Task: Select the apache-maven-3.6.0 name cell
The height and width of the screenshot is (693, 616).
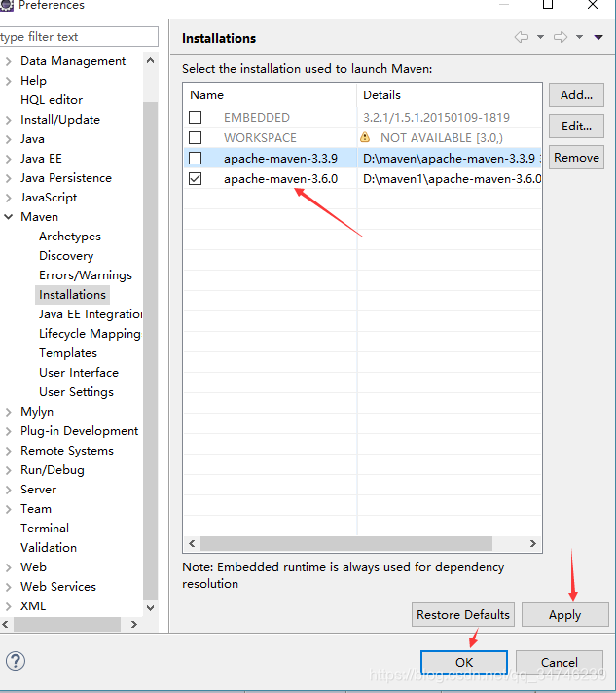Action: click(x=280, y=178)
